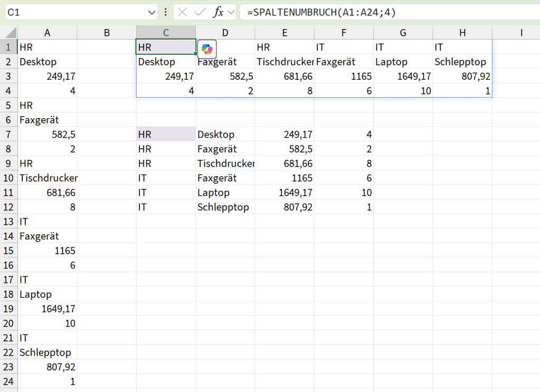Open the Copilot icon next to cell C1
540x392 pixels.
pyautogui.click(x=206, y=49)
